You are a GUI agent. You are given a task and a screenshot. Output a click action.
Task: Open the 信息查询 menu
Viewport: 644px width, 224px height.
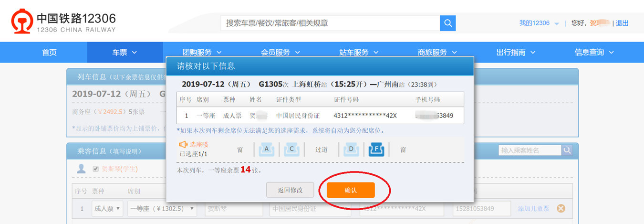(594, 53)
